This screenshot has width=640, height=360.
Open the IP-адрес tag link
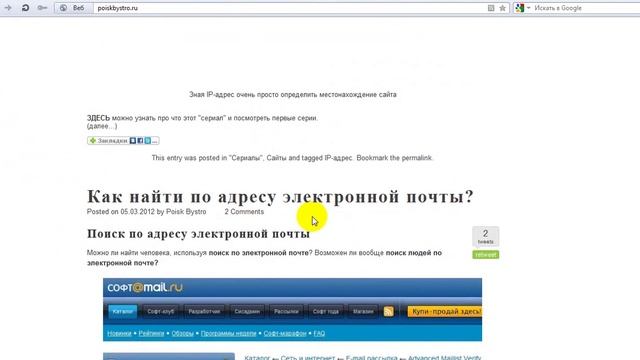(338, 158)
